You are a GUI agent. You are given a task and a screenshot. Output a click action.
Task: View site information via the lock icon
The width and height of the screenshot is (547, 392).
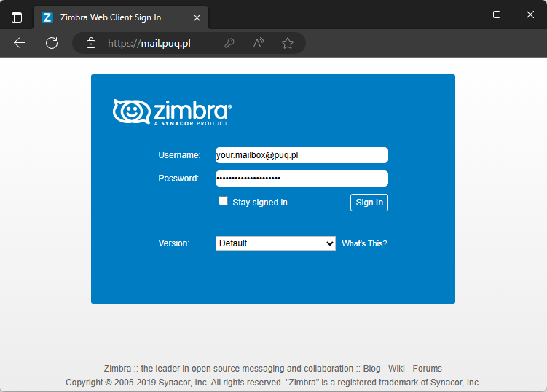91,43
